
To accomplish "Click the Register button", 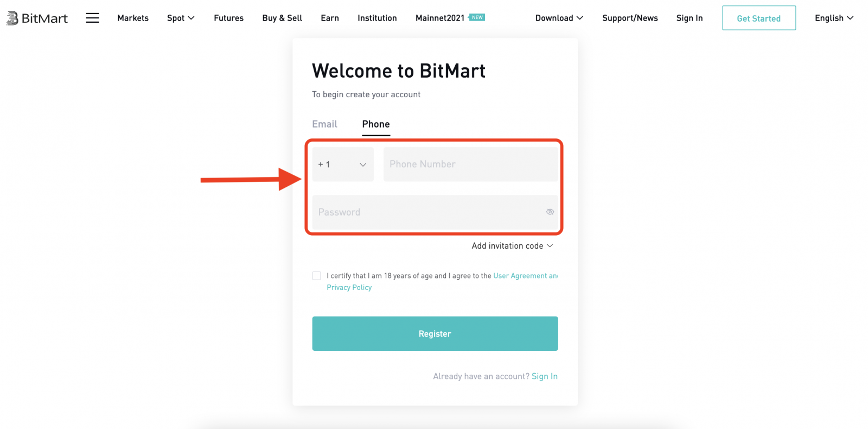I will pos(435,333).
